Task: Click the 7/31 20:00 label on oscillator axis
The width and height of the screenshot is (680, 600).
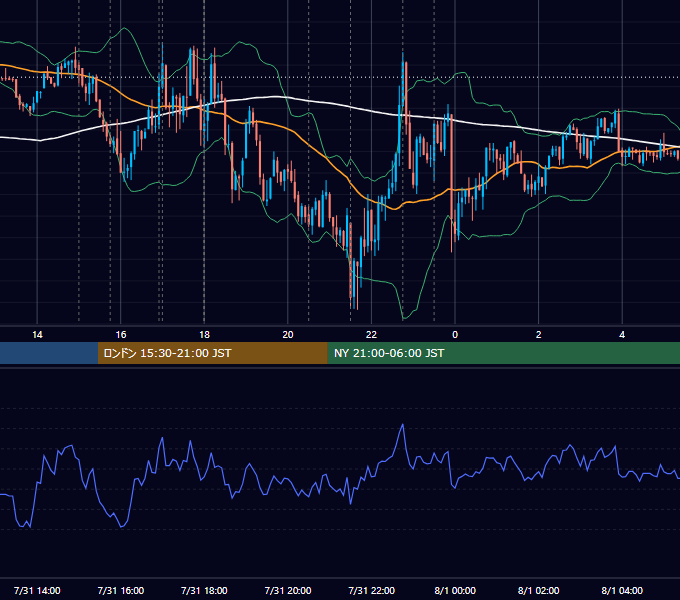Action: (x=288, y=590)
